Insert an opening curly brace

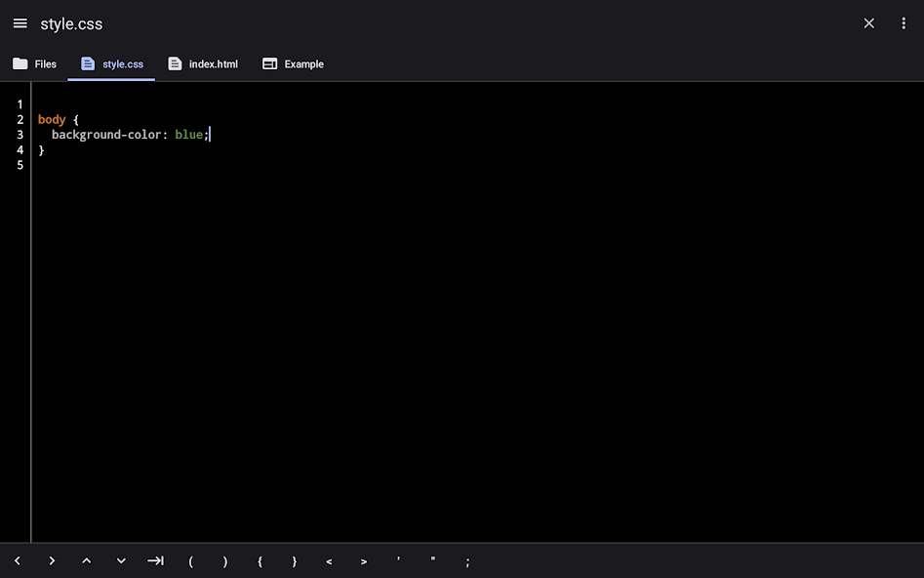click(260, 562)
